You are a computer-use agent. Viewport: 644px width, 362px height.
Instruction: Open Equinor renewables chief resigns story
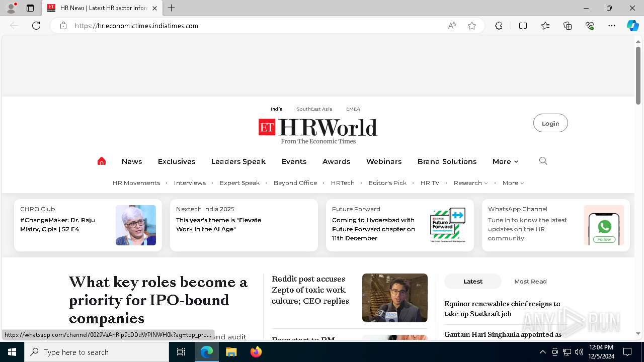pyautogui.click(x=502, y=309)
